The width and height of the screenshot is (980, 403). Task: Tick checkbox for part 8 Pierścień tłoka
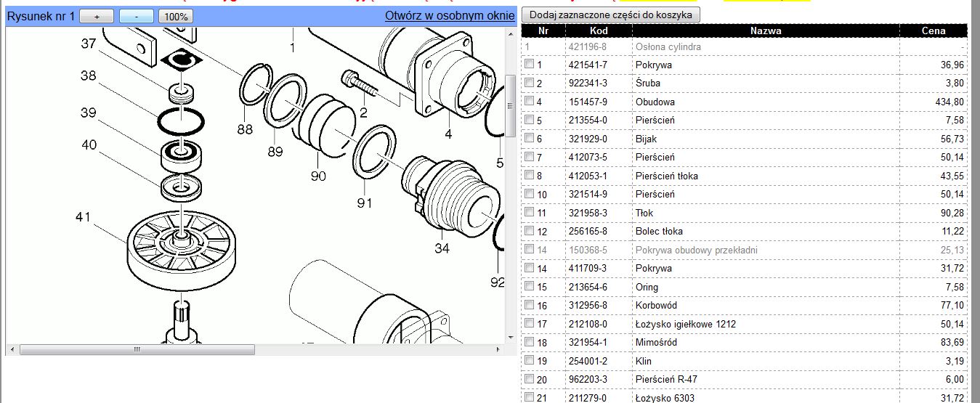click(530, 175)
